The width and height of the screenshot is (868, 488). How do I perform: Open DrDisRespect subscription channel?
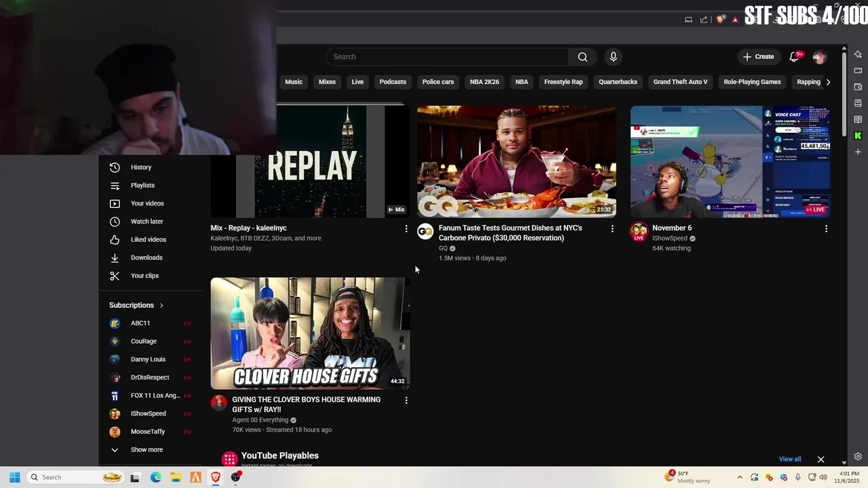tap(151, 378)
